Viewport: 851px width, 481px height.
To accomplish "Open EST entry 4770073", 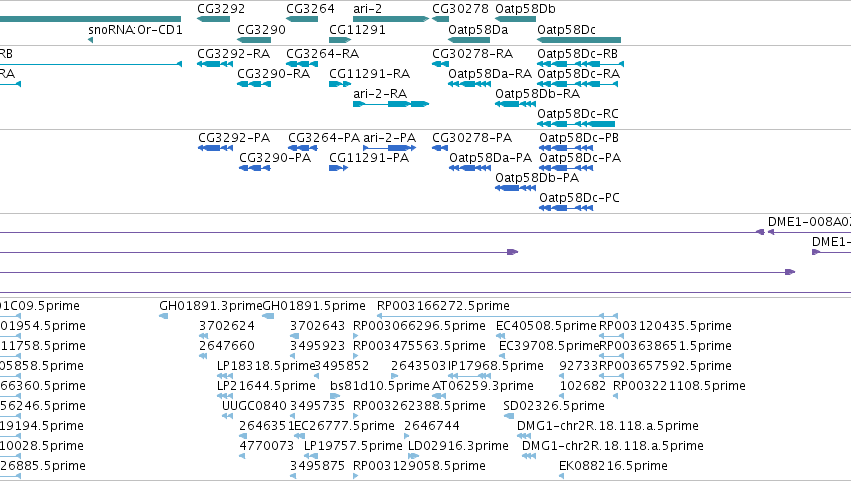I will pyautogui.click(x=266, y=447).
